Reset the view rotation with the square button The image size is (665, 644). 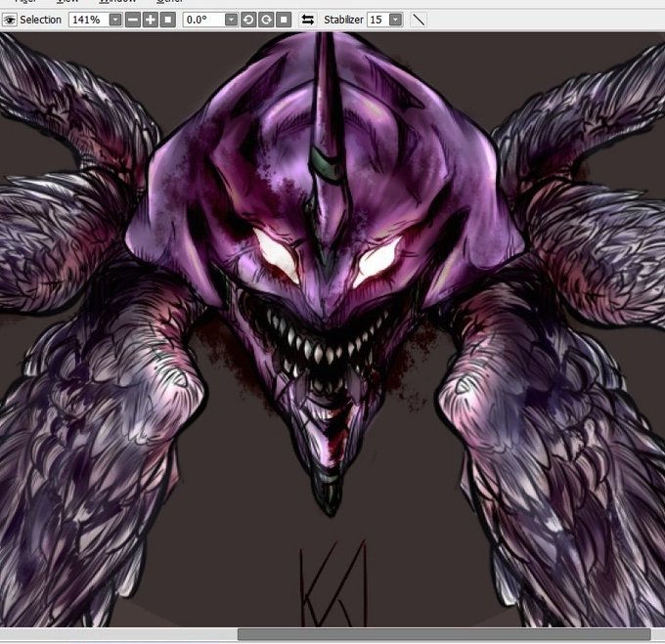284,20
